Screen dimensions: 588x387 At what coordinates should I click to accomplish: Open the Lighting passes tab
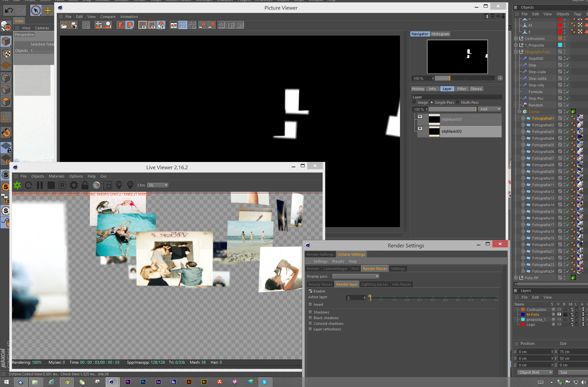pos(374,284)
